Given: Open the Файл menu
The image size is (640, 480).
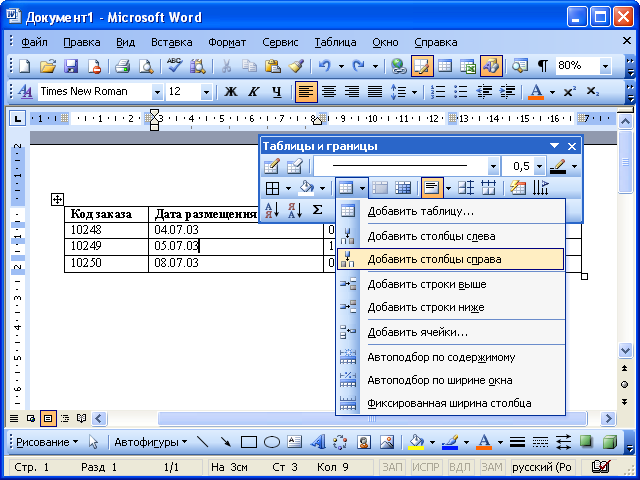Looking at the screenshot, I should click(34, 42).
